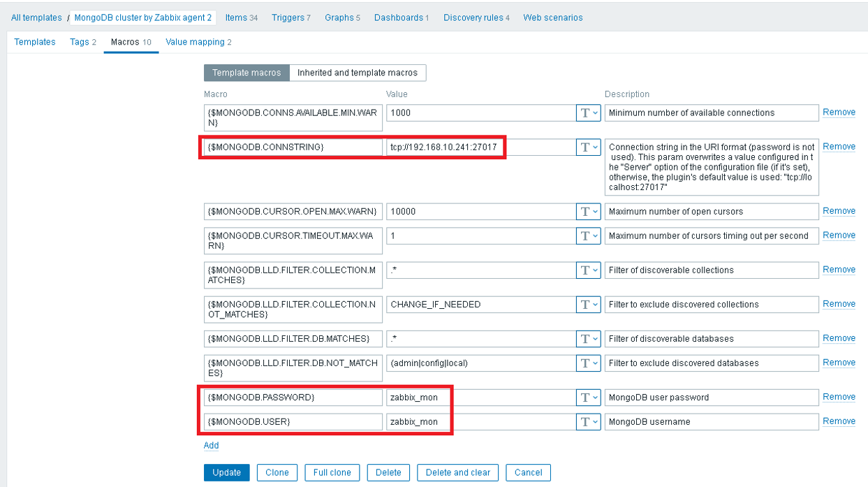Edit (admin|config|local) value field
This screenshot has height=487, width=868.
pos(481,363)
